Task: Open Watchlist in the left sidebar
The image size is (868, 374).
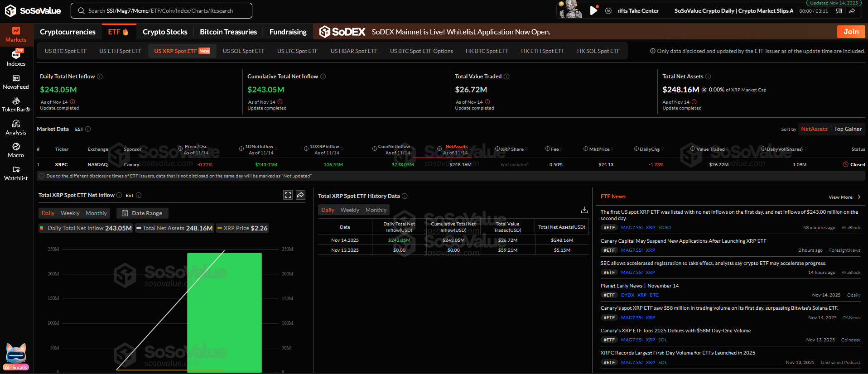Action: tap(16, 173)
